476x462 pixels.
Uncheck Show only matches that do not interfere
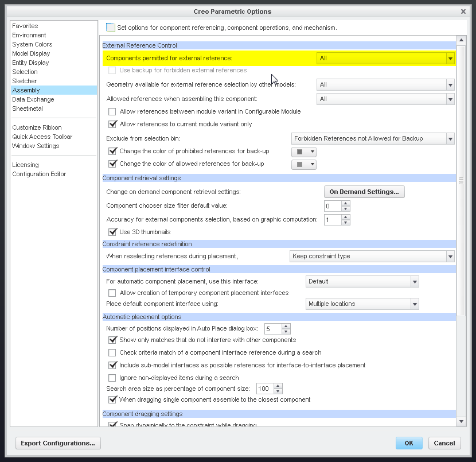(112, 340)
